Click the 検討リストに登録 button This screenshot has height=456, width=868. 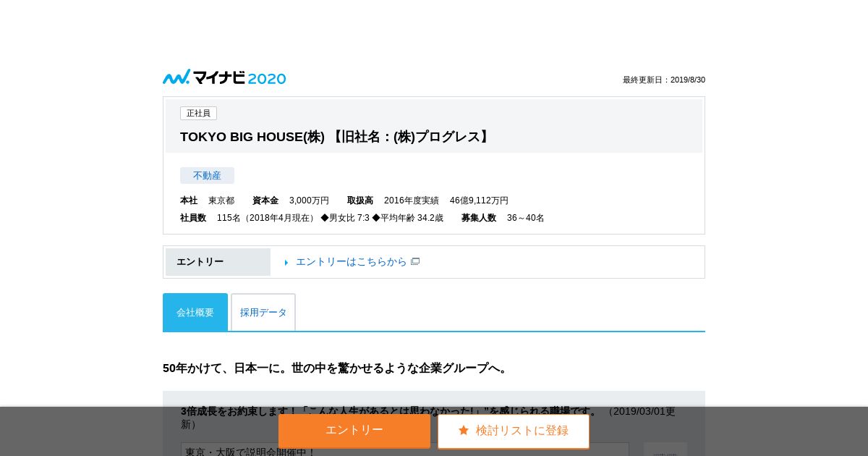(x=514, y=431)
